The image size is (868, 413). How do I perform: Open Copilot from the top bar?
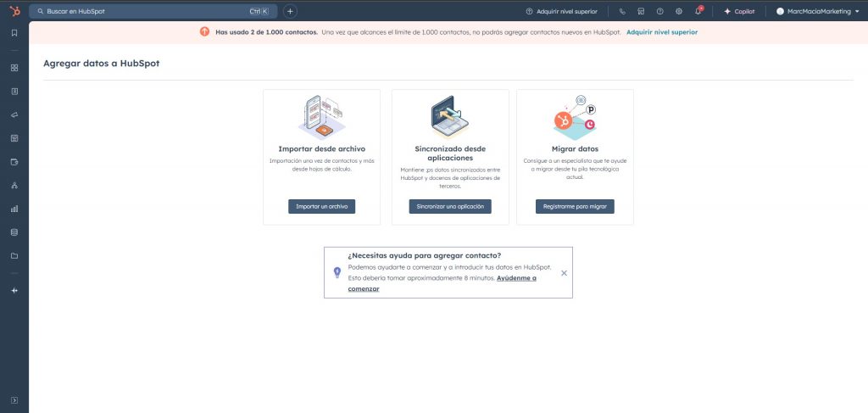click(738, 12)
